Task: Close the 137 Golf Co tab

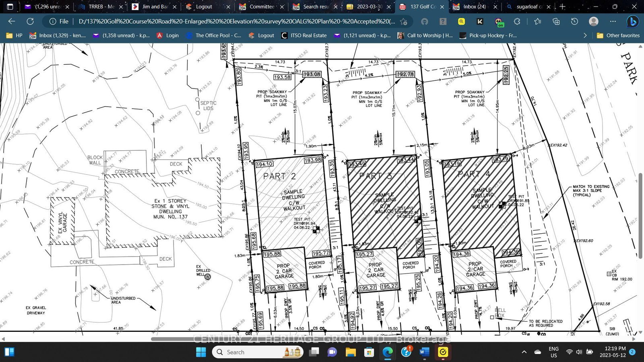Action: click(x=442, y=7)
